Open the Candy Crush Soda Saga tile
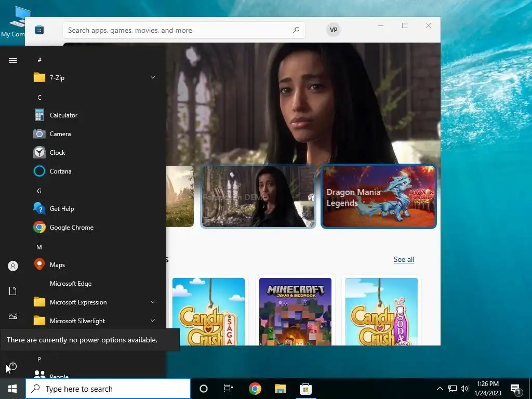Viewport: 532px width, 399px height. pyautogui.click(x=381, y=312)
